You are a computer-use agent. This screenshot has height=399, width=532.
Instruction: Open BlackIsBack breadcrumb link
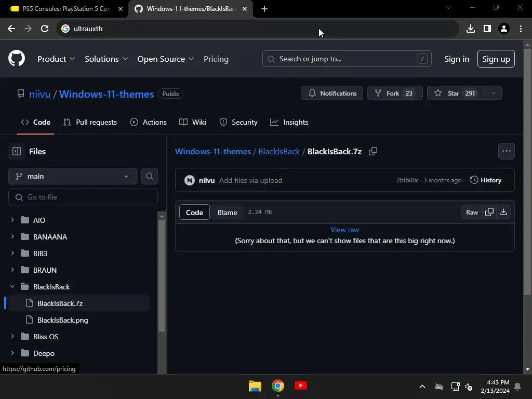pyautogui.click(x=279, y=151)
